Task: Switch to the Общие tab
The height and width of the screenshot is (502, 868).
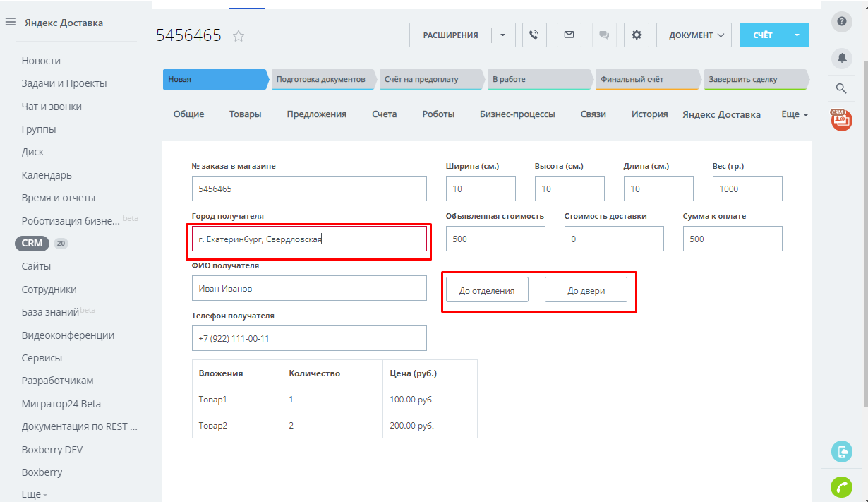Action: [188, 114]
